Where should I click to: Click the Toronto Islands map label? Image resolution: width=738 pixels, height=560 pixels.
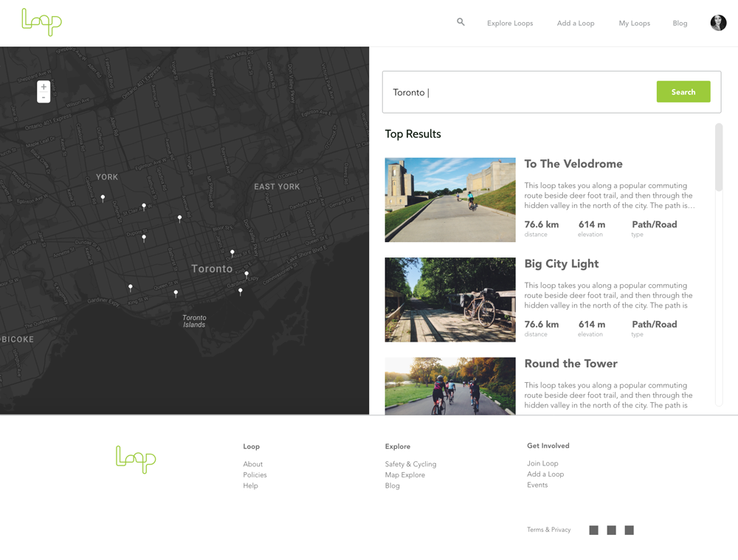point(194,321)
